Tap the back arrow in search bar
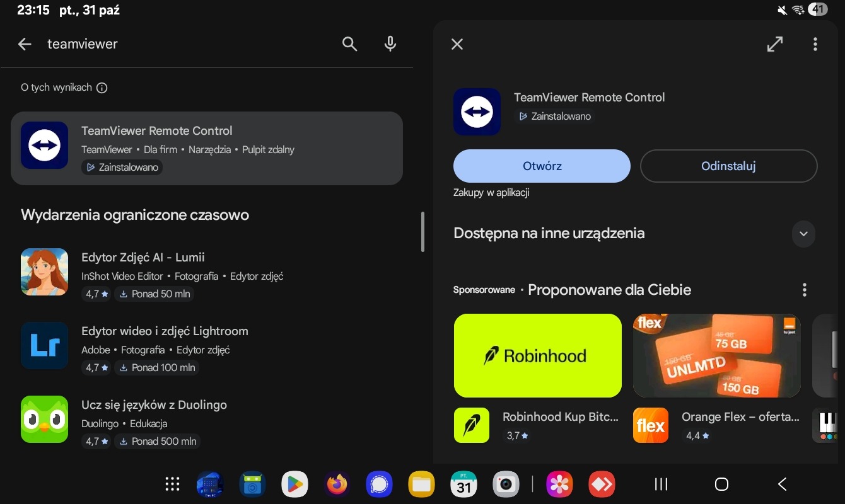 click(x=25, y=44)
